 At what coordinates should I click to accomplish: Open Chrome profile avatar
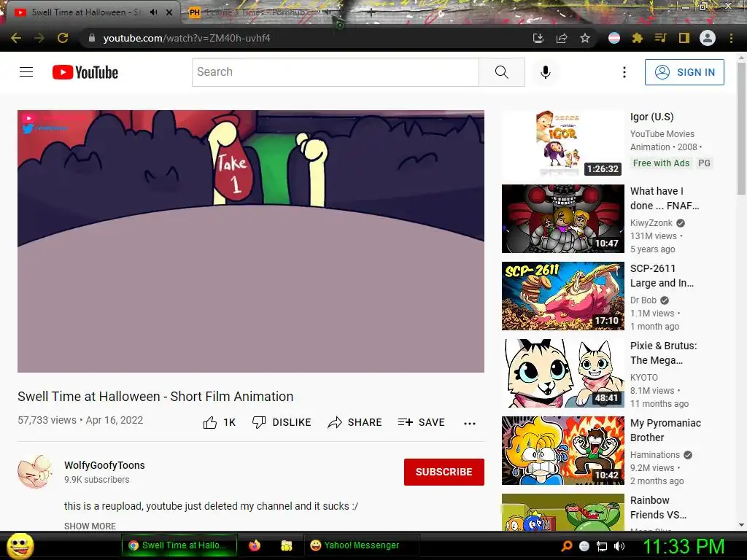(708, 38)
